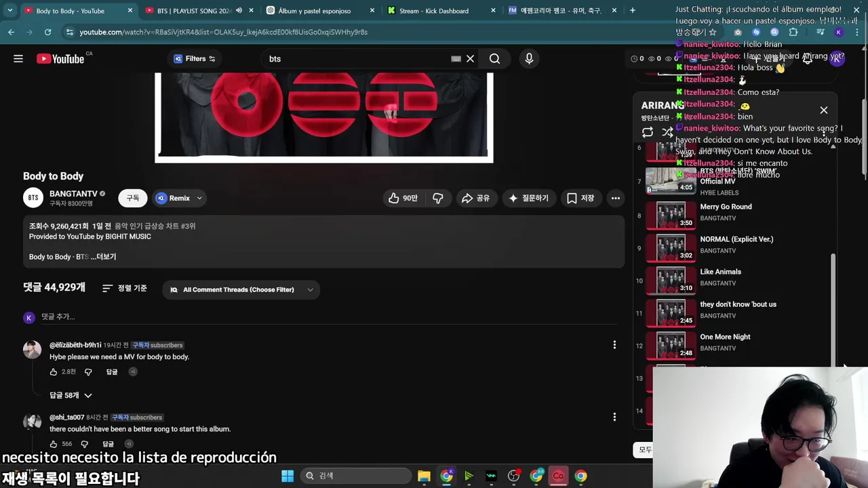Image resolution: width=868 pixels, height=488 pixels.
Task: Open the red Ca app on taskbar
Action: pyautogui.click(x=558, y=476)
